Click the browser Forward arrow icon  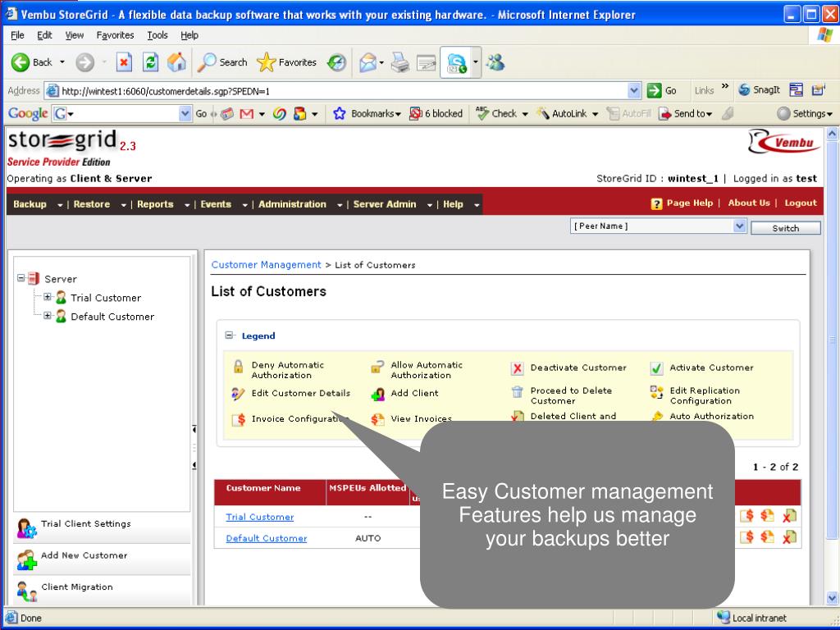click(x=84, y=62)
